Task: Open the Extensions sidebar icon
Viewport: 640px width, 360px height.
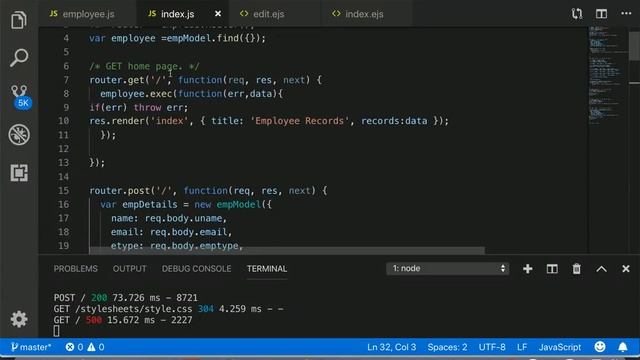Action: click(19, 173)
